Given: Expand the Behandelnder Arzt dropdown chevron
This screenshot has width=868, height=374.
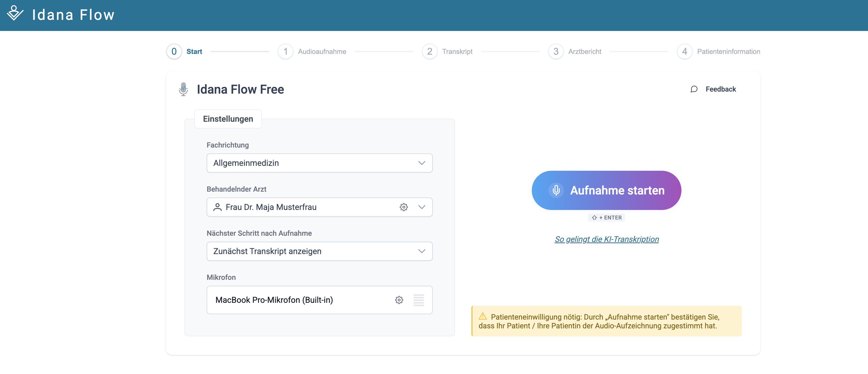Looking at the screenshot, I should [x=422, y=207].
